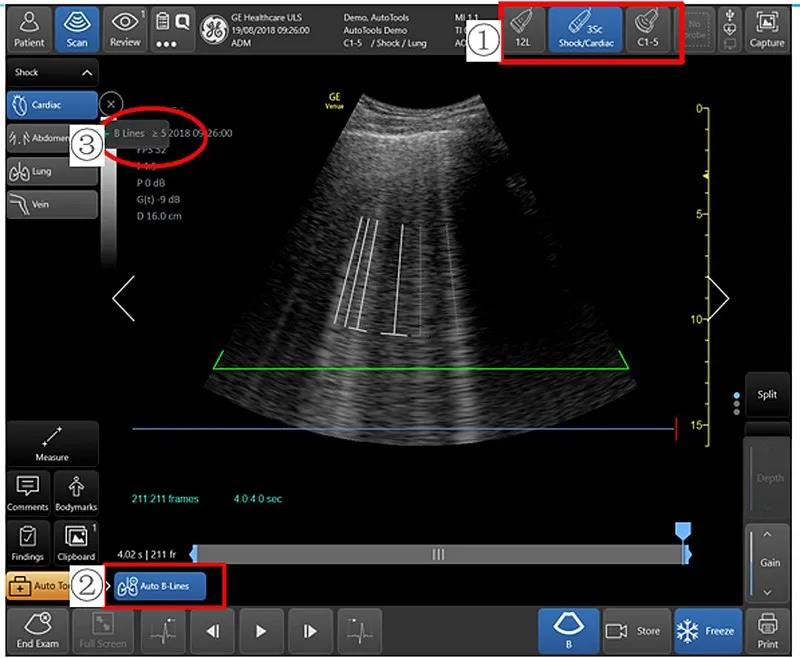Image resolution: width=800 pixels, height=658 pixels.
Task: Open the Comments tool
Action: point(28,493)
